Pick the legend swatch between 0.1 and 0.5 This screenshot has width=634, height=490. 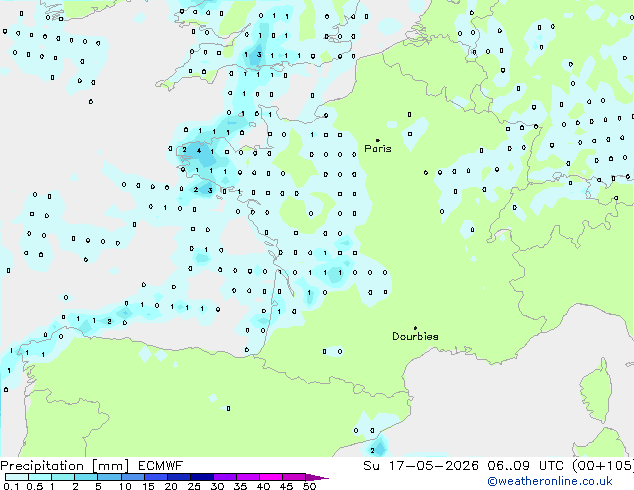click(x=17, y=477)
